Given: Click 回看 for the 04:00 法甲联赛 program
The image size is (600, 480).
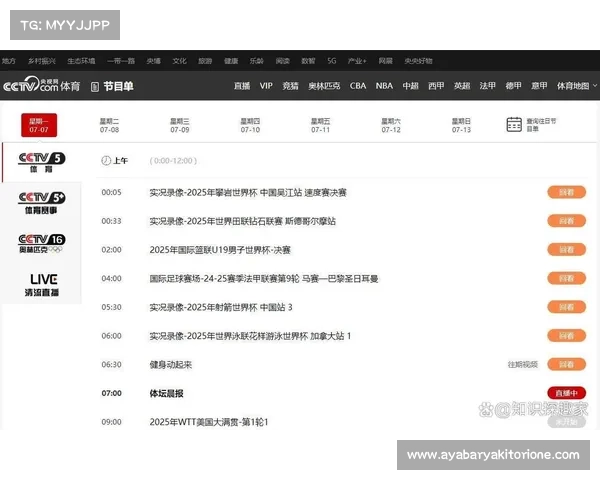Looking at the screenshot, I should [x=566, y=278].
